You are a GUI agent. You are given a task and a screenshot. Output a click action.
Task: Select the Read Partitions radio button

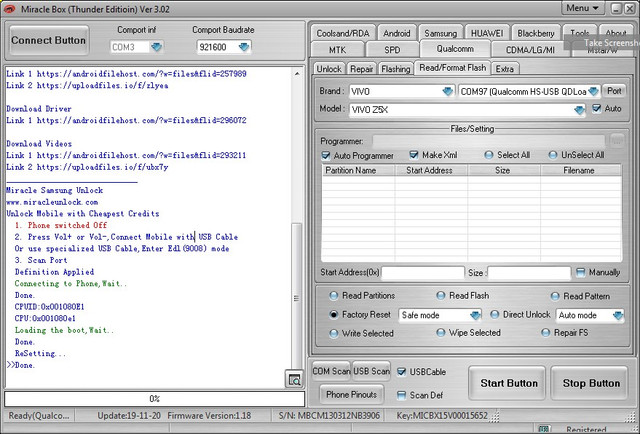[x=333, y=296]
